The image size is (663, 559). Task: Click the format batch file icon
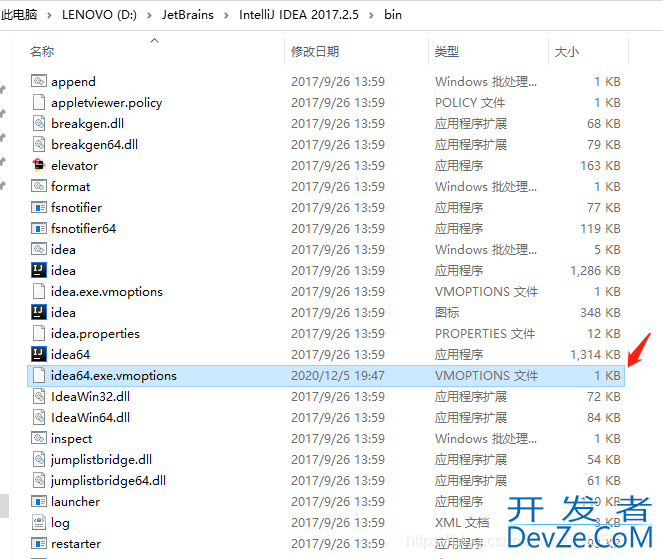[39, 186]
